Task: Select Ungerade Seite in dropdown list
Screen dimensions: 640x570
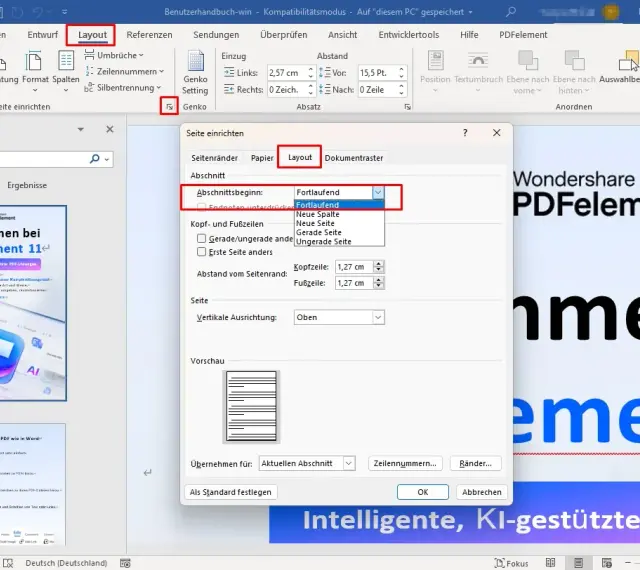Action: point(339,241)
